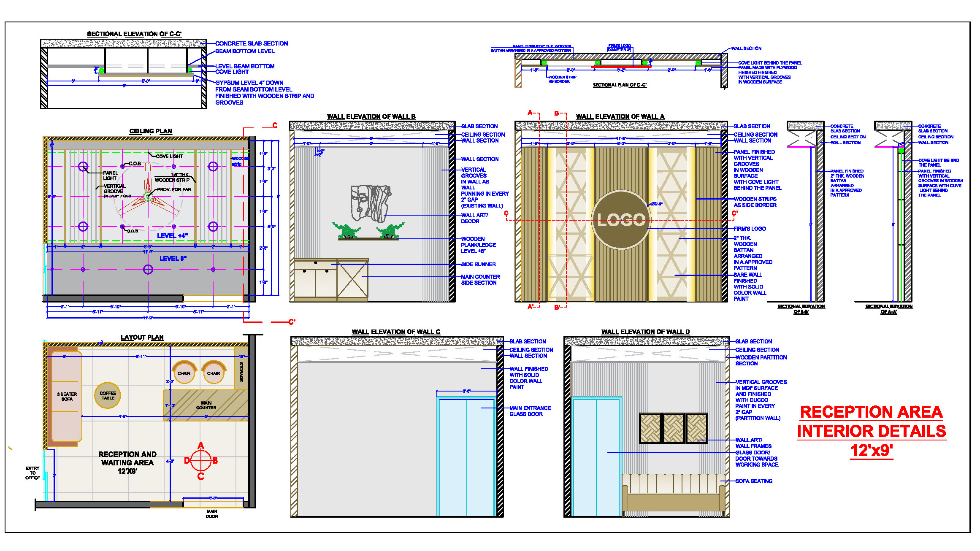Select 'MAIN COUNTER SIDE SECTION' annotation
Image resolution: width=980 pixels, height=551 pixels.
480,280
